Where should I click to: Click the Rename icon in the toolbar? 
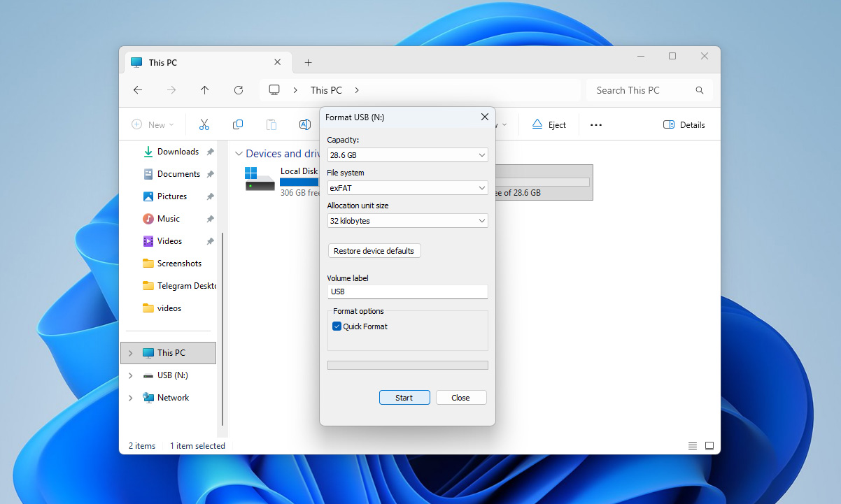[304, 124]
